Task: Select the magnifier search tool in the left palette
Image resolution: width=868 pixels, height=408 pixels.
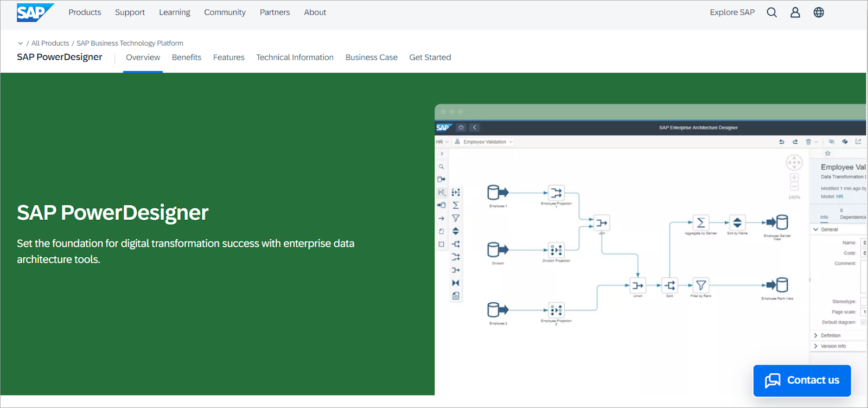Action: [x=442, y=167]
